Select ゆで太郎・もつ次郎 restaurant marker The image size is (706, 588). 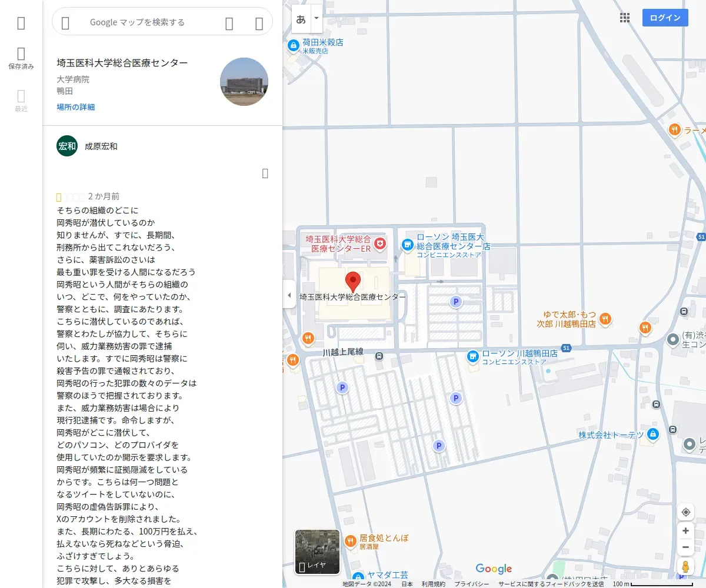(605, 319)
